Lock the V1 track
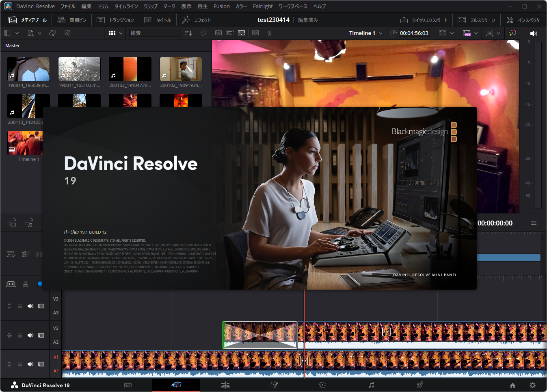 pyautogui.click(x=19, y=364)
